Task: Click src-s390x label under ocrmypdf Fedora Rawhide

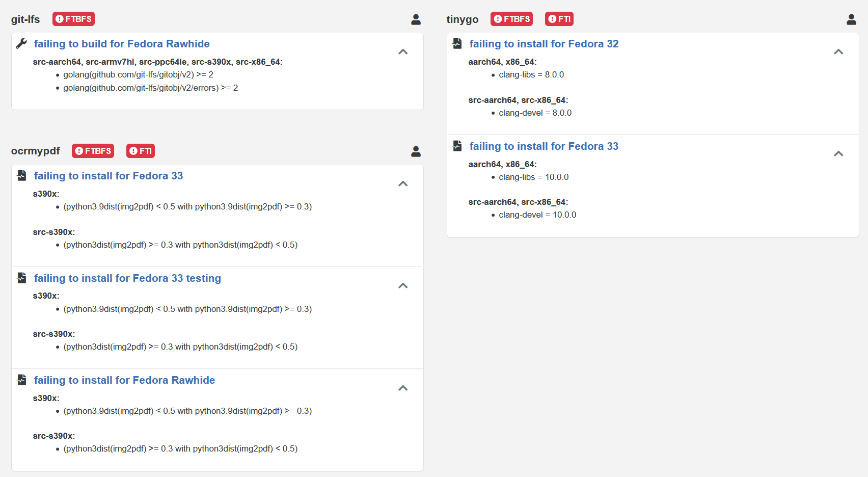Action: pyautogui.click(x=54, y=436)
